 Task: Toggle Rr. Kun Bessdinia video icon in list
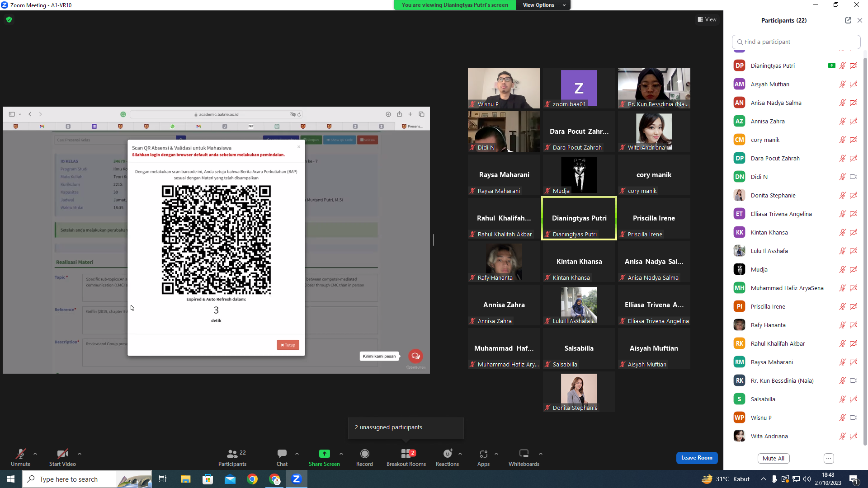[x=854, y=380]
